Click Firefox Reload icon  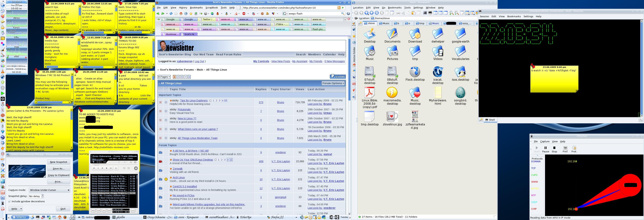pos(171,14)
